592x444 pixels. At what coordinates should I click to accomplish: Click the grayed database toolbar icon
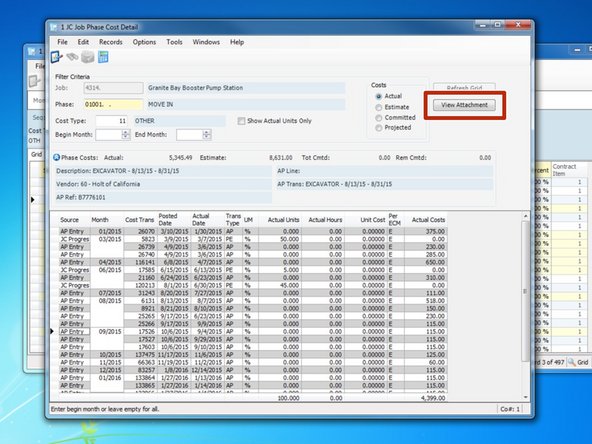(x=88, y=57)
